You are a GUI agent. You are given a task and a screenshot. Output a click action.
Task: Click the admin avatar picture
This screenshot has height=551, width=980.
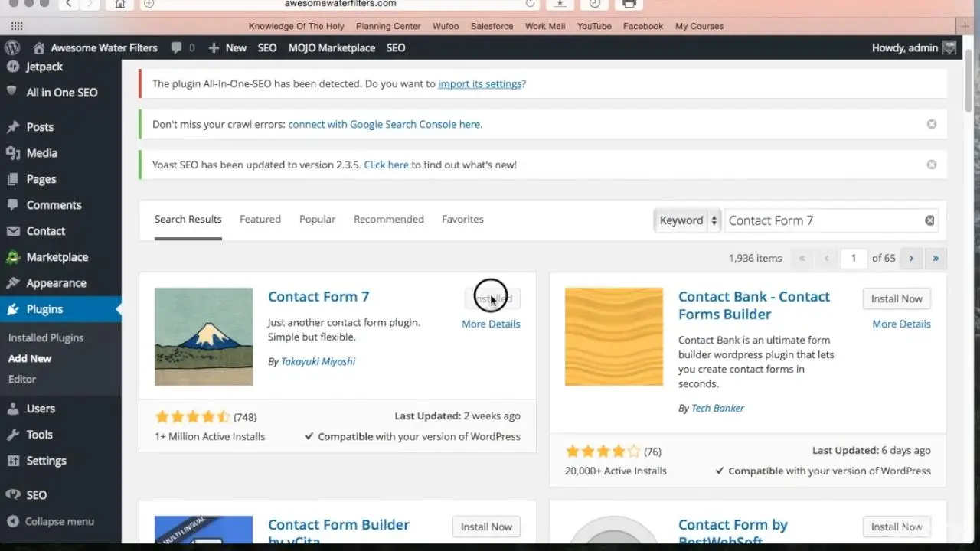point(949,47)
